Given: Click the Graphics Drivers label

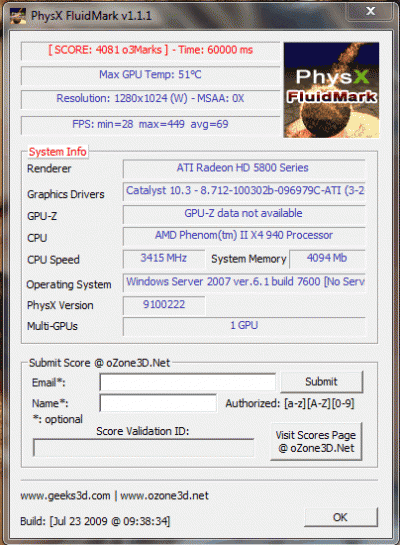Looking at the screenshot, I should coord(66,194).
